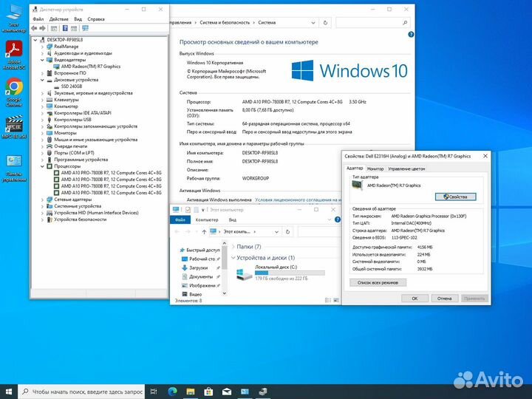Click the up arrow in Explorer window
This screenshot has width=532, height=399.
tap(204, 232)
